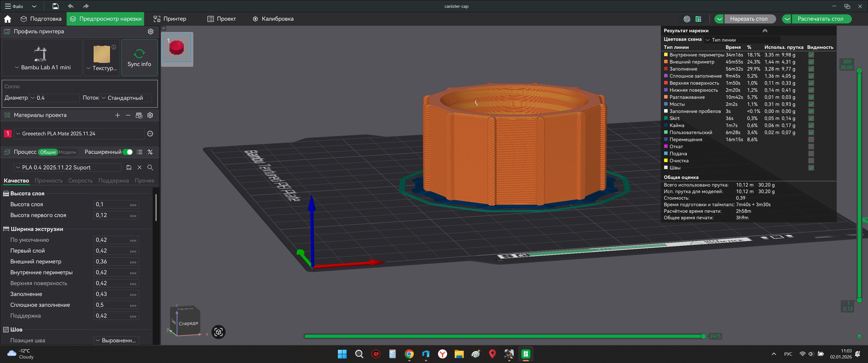Toggle the Расширенный advanced mode switch
Screen dimensions: 868x363
click(128, 152)
